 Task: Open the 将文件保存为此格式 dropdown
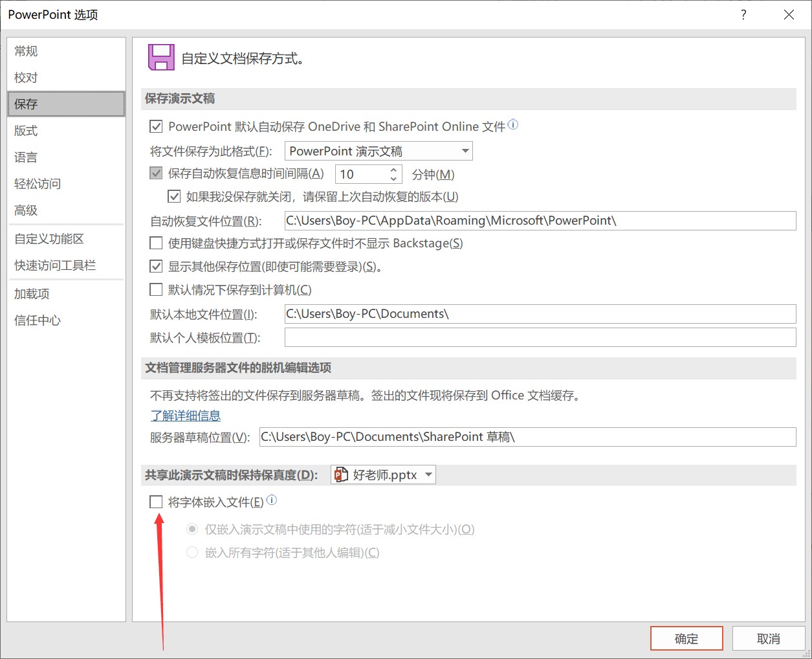(379, 151)
